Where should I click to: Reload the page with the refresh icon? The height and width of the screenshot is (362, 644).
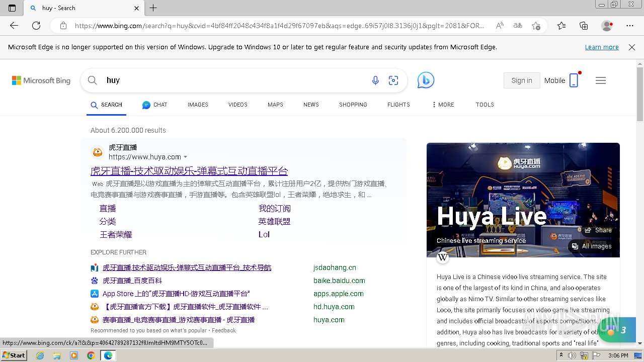[36, 26]
